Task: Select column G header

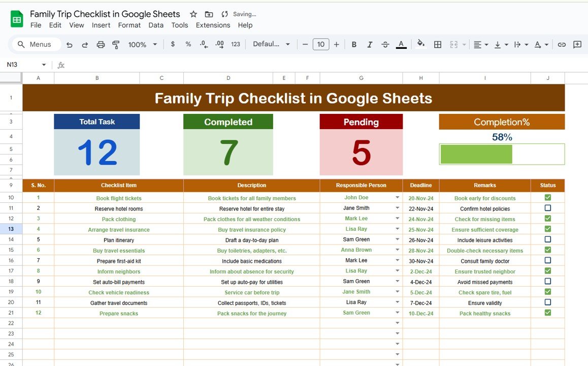Action: pyautogui.click(x=361, y=78)
